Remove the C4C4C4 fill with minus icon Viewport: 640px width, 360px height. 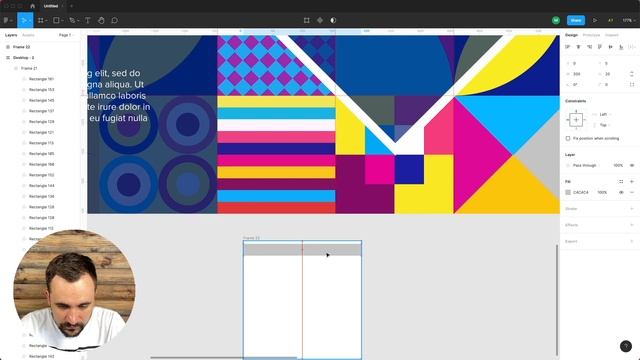pyautogui.click(x=632, y=192)
